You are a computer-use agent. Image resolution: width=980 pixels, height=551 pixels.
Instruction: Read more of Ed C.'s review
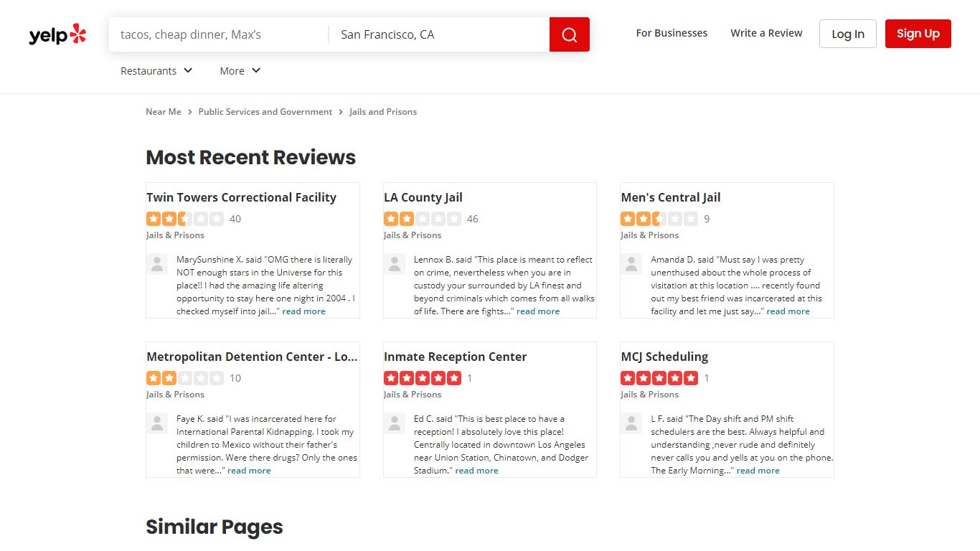tap(477, 471)
